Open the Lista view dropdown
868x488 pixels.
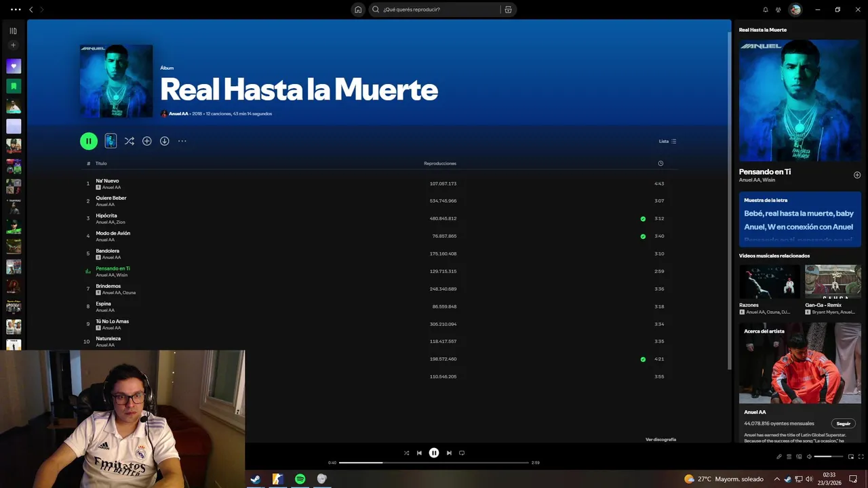tap(668, 141)
